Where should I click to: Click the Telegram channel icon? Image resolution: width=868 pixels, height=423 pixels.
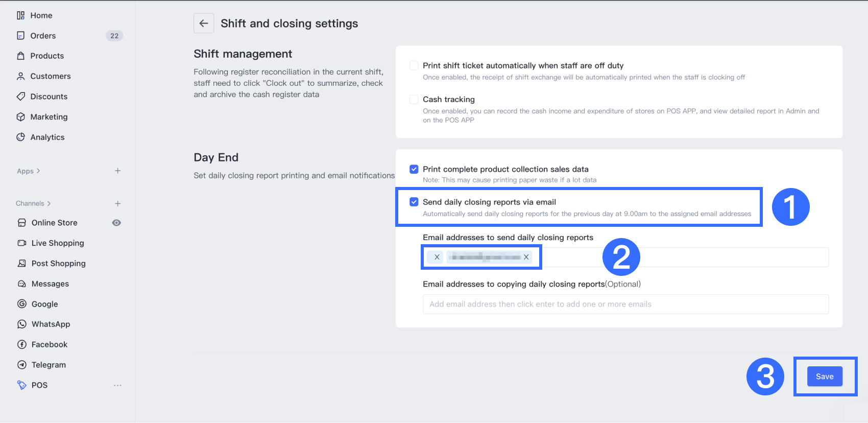click(22, 365)
